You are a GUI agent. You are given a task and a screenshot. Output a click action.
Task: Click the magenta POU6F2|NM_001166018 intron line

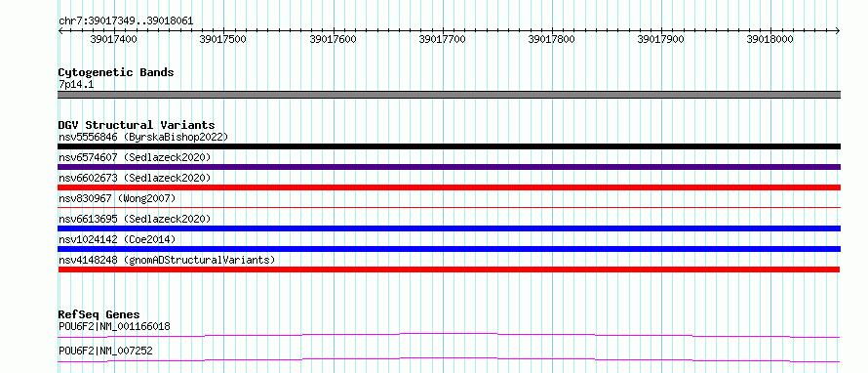pyautogui.click(x=449, y=335)
